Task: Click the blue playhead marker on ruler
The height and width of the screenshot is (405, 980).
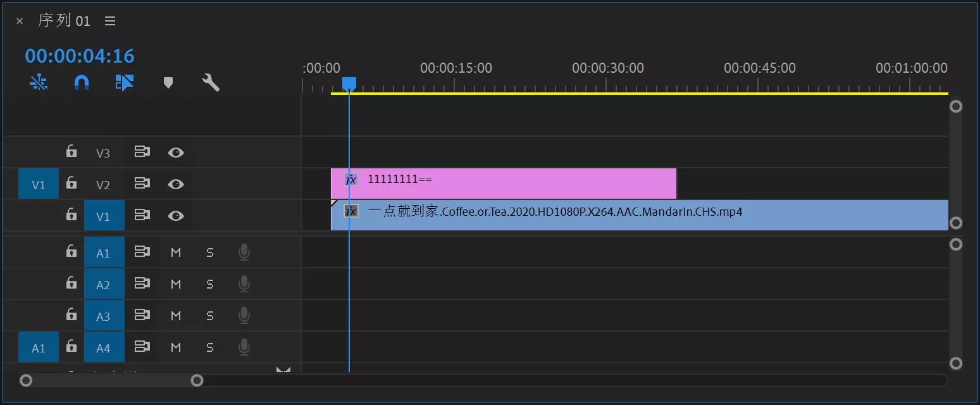Action: [x=349, y=84]
